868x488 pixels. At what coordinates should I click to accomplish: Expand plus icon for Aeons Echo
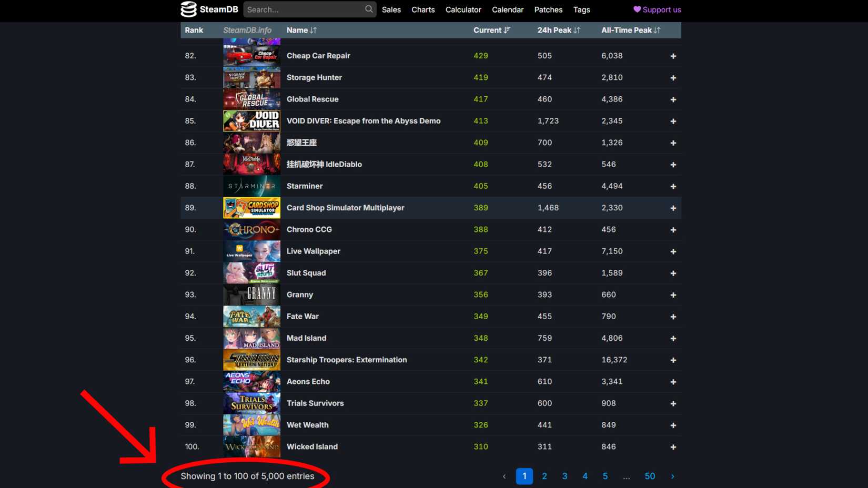coord(673,382)
